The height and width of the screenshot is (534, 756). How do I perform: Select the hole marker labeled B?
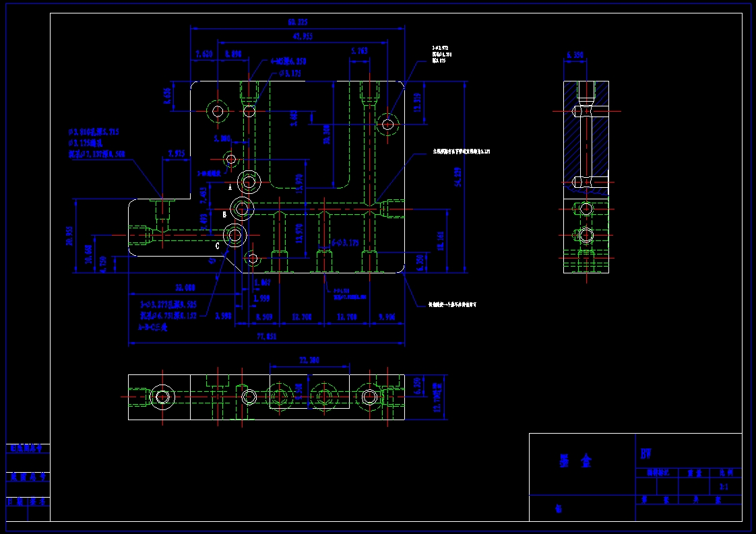pyautogui.click(x=225, y=214)
